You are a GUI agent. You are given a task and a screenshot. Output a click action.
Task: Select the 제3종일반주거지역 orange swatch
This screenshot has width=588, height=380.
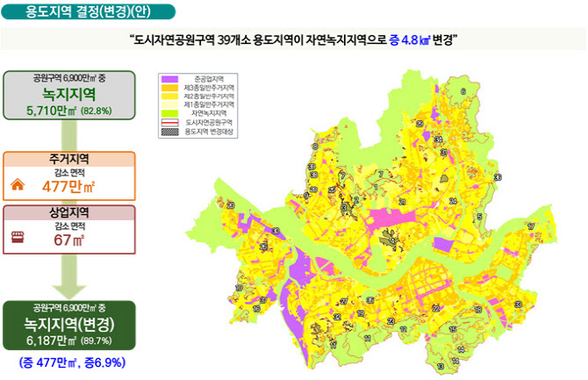[170, 89]
